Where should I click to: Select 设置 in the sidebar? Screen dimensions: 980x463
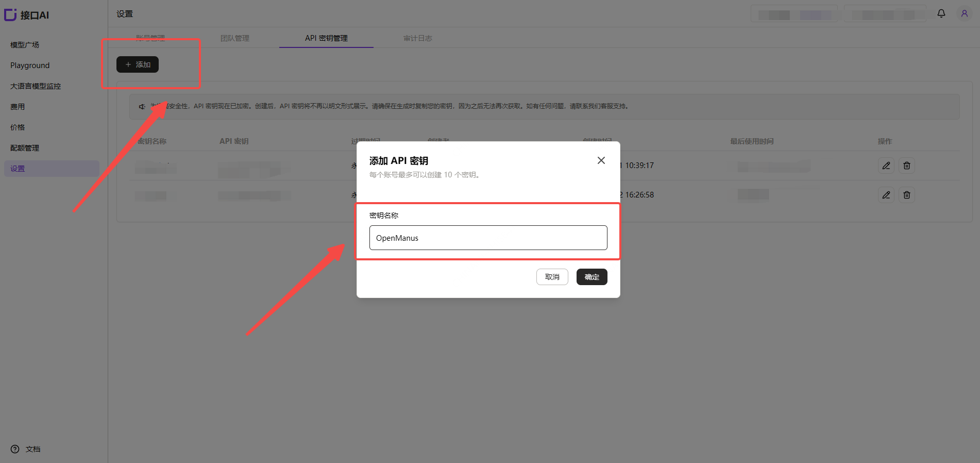tap(52, 169)
